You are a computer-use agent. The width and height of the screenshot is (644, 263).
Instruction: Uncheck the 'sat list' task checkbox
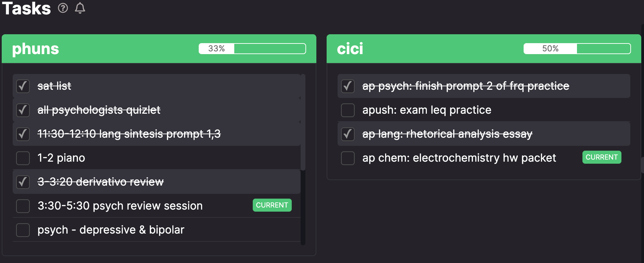[x=23, y=86]
